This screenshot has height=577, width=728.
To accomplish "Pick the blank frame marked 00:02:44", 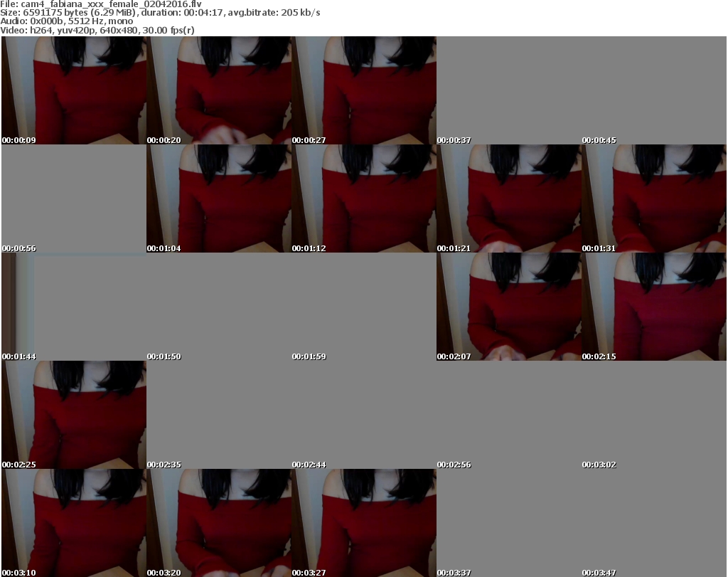I will [364, 415].
